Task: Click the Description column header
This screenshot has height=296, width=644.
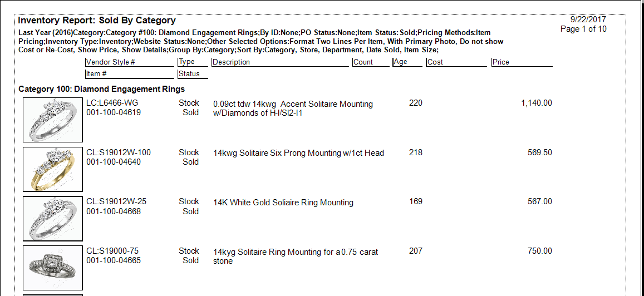Action: pyautogui.click(x=232, y=62)
